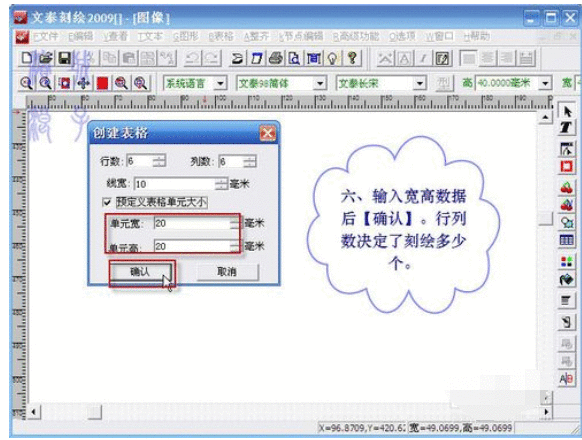582x440 pixels.
Task: Click the question mark help icon
Action: (352, 58)
